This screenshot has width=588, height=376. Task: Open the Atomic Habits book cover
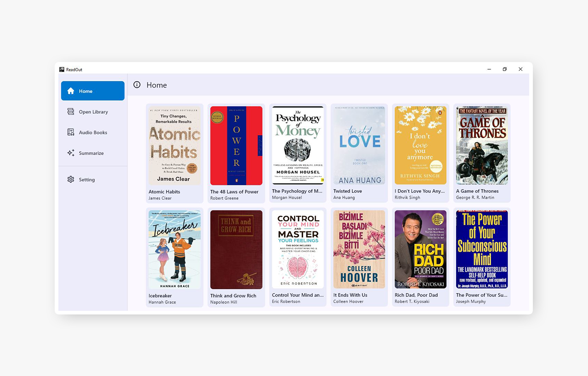point(175,146)
